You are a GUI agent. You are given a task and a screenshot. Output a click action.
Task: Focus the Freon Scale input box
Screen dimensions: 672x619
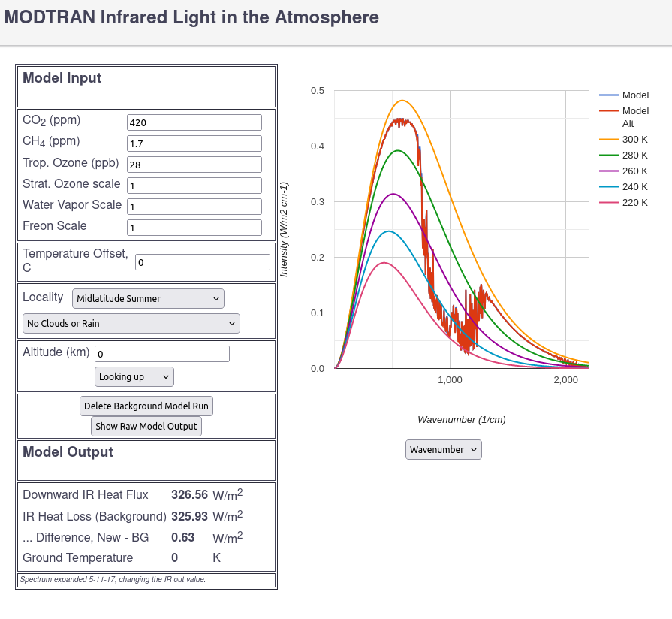(x=194, y=228)
